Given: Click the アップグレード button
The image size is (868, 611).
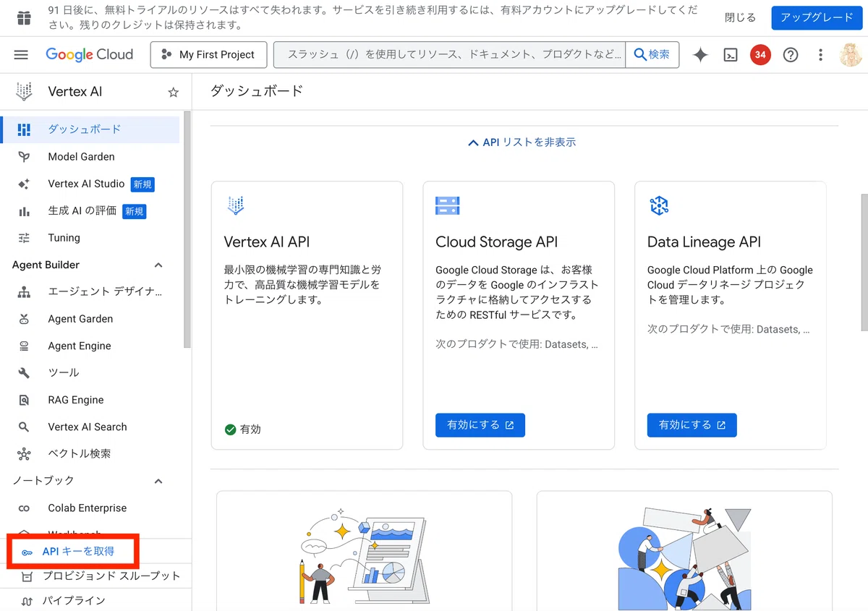Looking at the screenshot, I should (x=817, y=18).
